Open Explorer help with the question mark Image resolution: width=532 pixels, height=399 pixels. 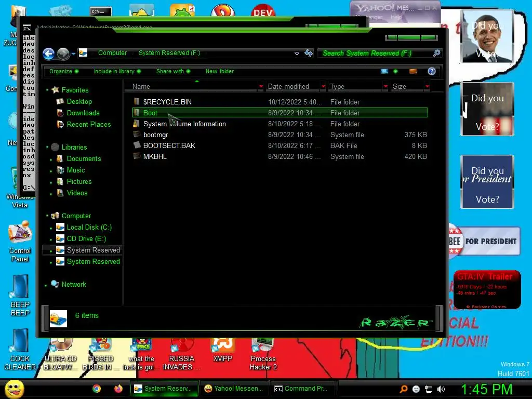pos(432,71)
